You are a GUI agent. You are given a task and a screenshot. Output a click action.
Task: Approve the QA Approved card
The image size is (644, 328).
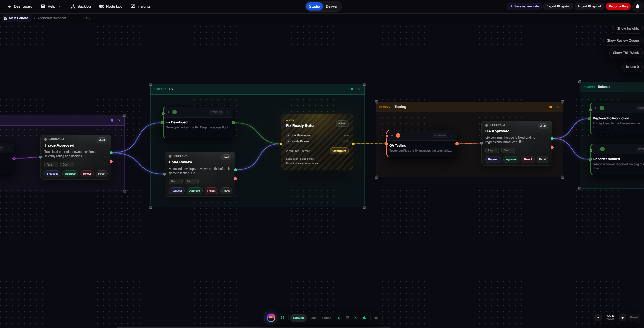[511, 159]
